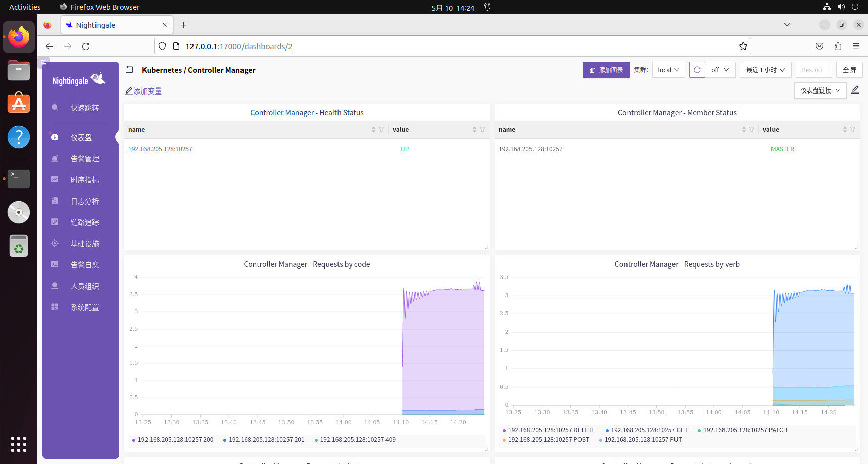868x464 pixels.
Task: Click the UP value in Health Status
Action: [x=405, y=149]
